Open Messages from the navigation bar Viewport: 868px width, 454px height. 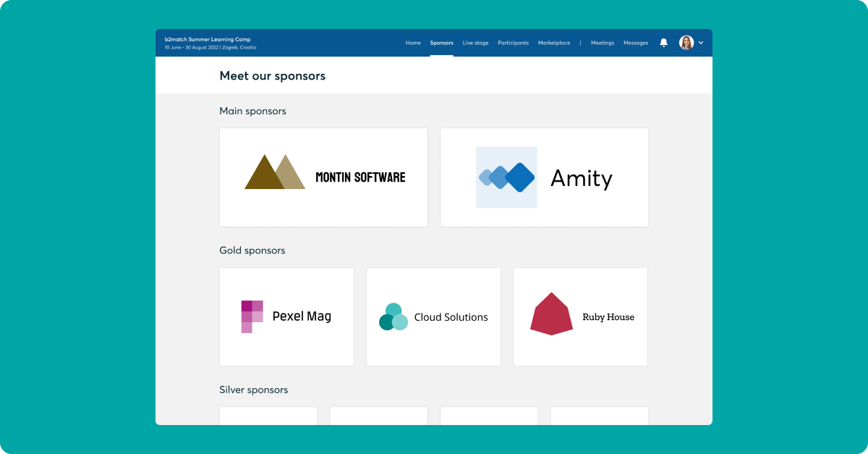pos(636,43)
